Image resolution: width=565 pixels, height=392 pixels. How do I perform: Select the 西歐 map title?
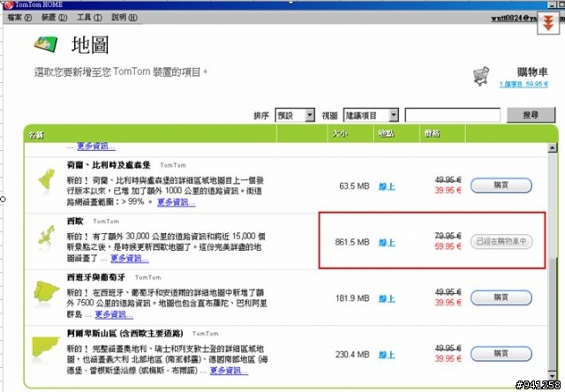coord(75,222)
